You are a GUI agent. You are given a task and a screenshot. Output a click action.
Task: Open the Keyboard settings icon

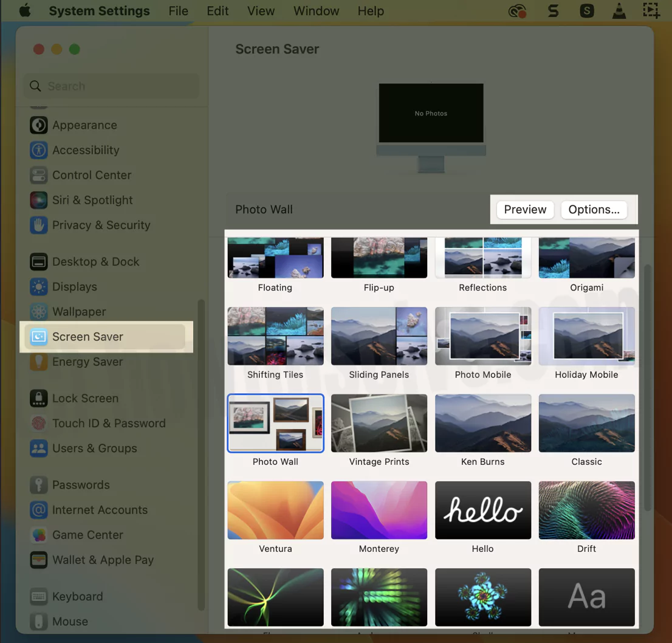38,596
